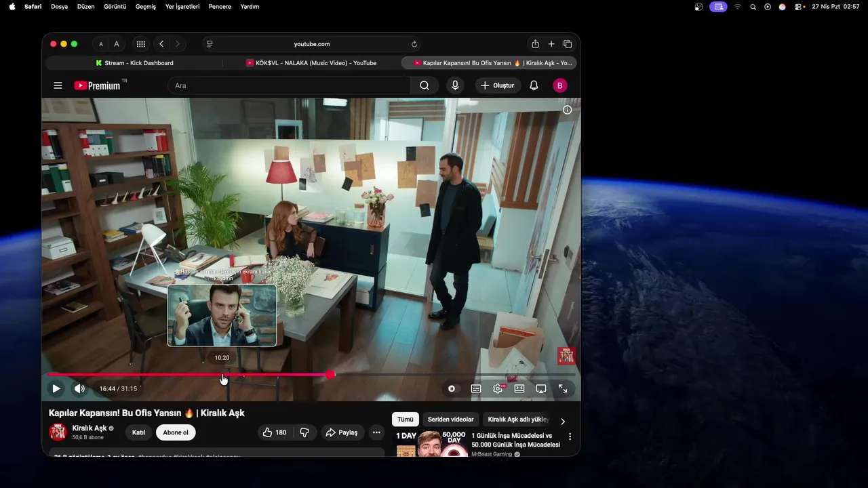
Task: Select the Seriden videolar chip
Action: point(451,420)
